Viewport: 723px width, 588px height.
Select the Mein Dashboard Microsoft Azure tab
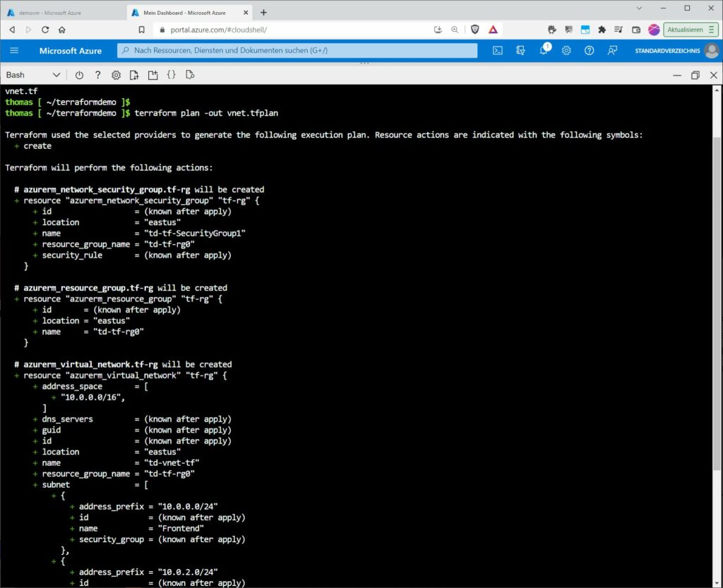184,13
